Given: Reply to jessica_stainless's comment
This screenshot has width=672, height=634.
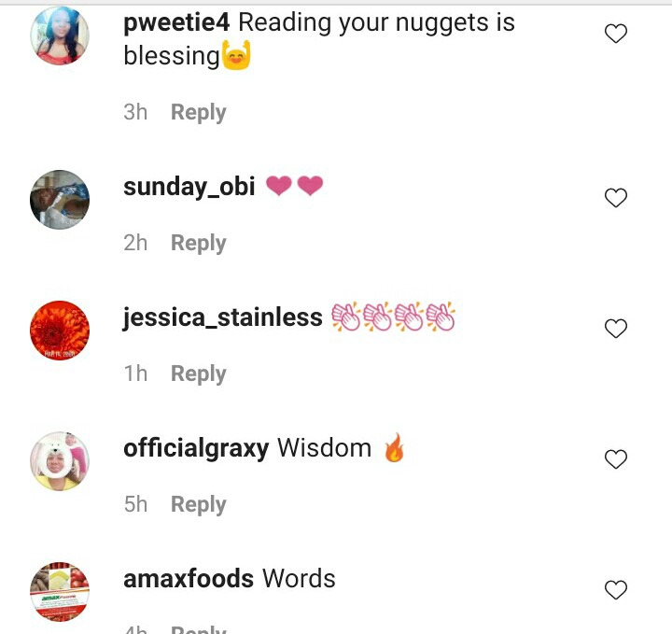Looking at the screenshot, I should tap(199, 373).
